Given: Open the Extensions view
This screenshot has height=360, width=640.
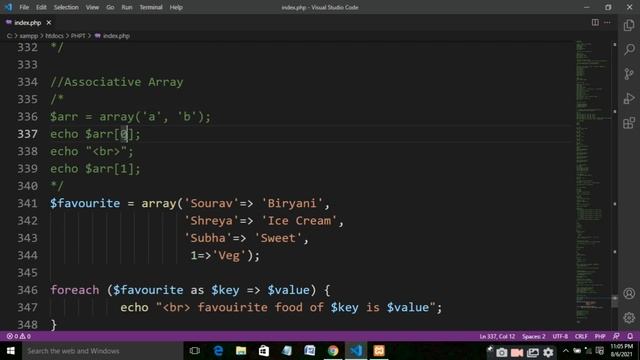Looking at the screenshot, I should [629, 123].
